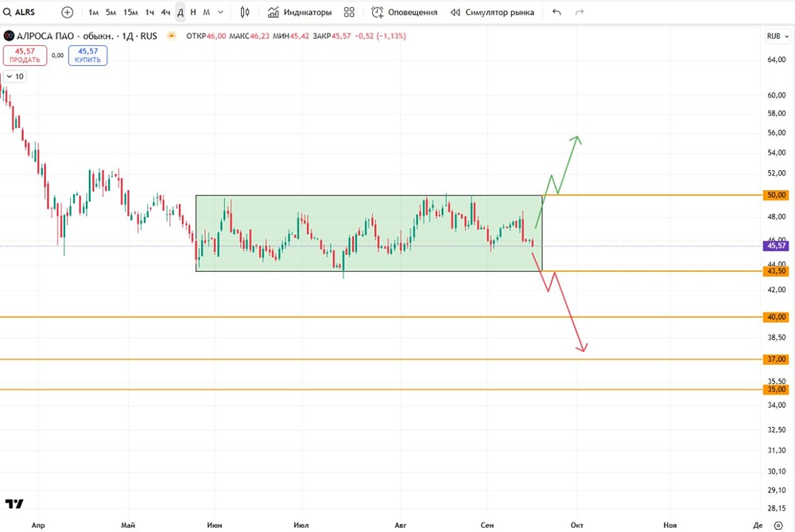Click the sun session icon beside RUS

pos(172,36)
